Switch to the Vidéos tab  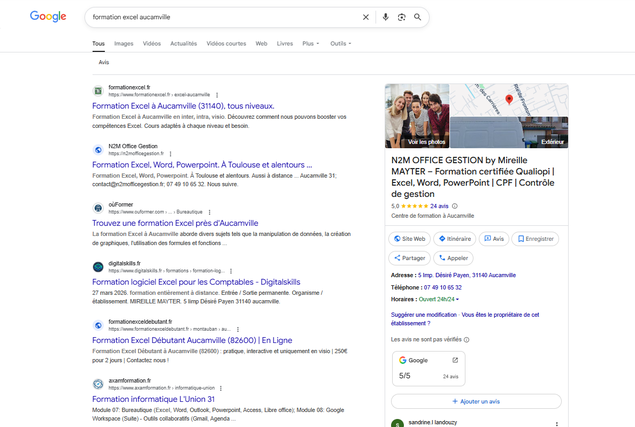click(151, 43)
